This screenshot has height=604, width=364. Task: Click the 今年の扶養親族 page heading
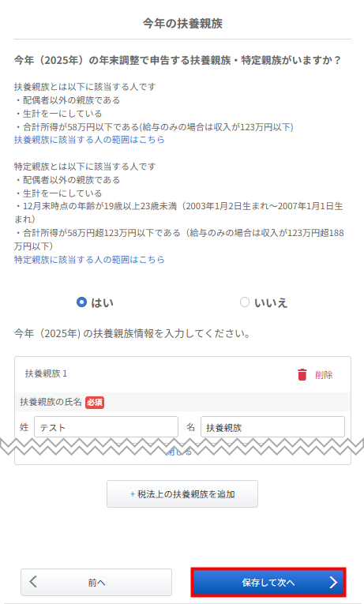click(x=182, y=23)
